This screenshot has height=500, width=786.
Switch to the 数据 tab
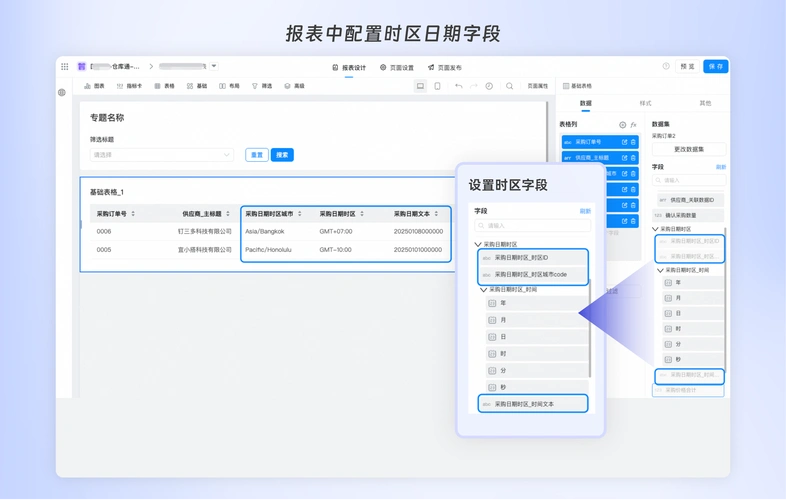pos(585,103)
